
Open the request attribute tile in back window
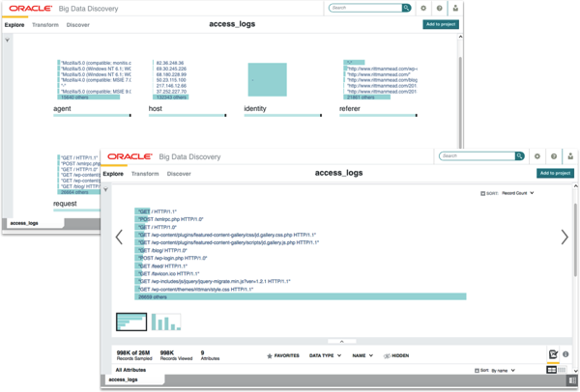[x=76, y=182]
